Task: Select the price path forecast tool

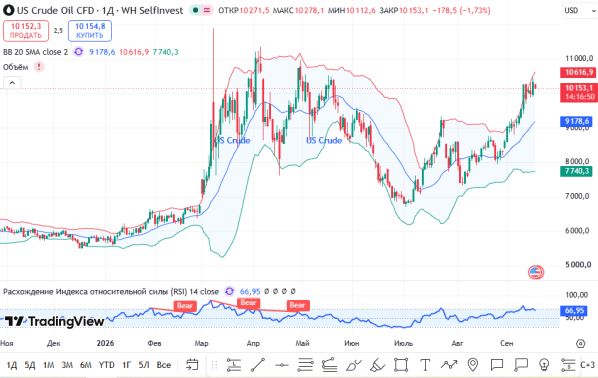Action: click(449, 365)
